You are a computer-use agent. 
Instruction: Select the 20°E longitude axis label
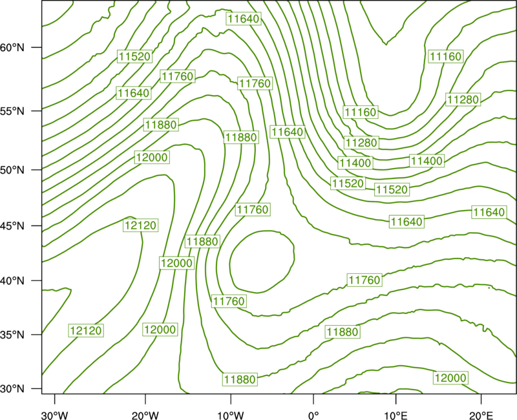(x=481, y=415)
